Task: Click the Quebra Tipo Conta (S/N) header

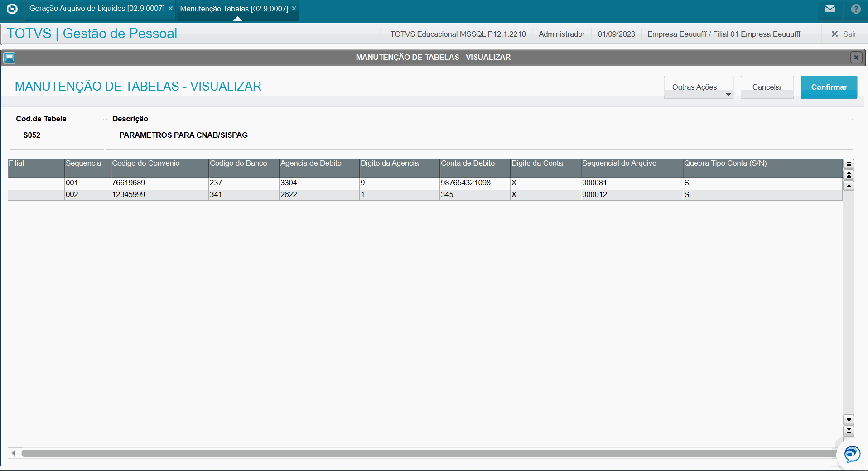Action: coord(762,168)
